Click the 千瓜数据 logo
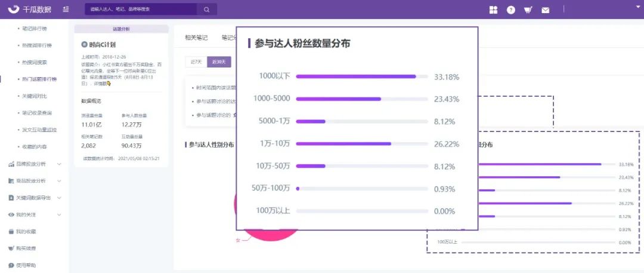The height and width of the screenshot is (273, 644). click(x=30, y=10)
